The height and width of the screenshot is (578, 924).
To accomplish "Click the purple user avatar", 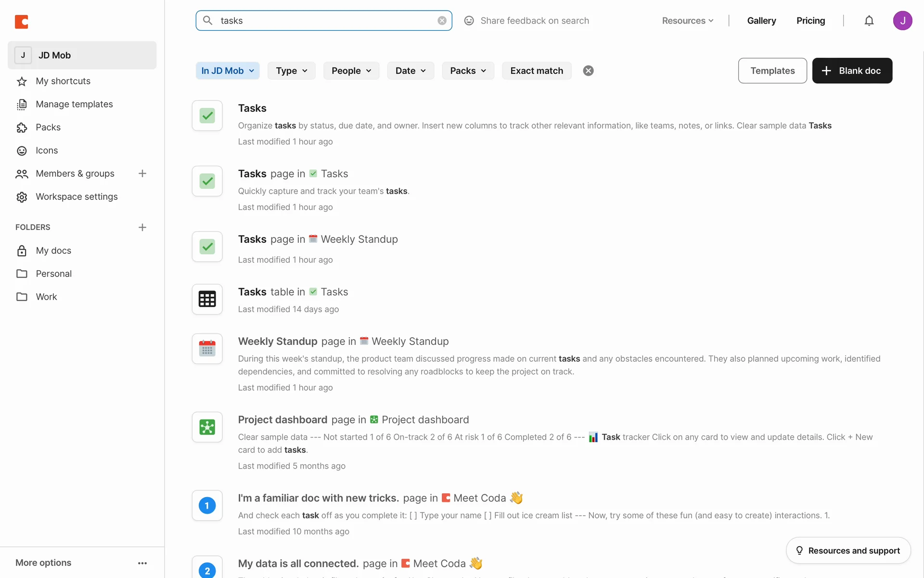I will tap(902, 21).
